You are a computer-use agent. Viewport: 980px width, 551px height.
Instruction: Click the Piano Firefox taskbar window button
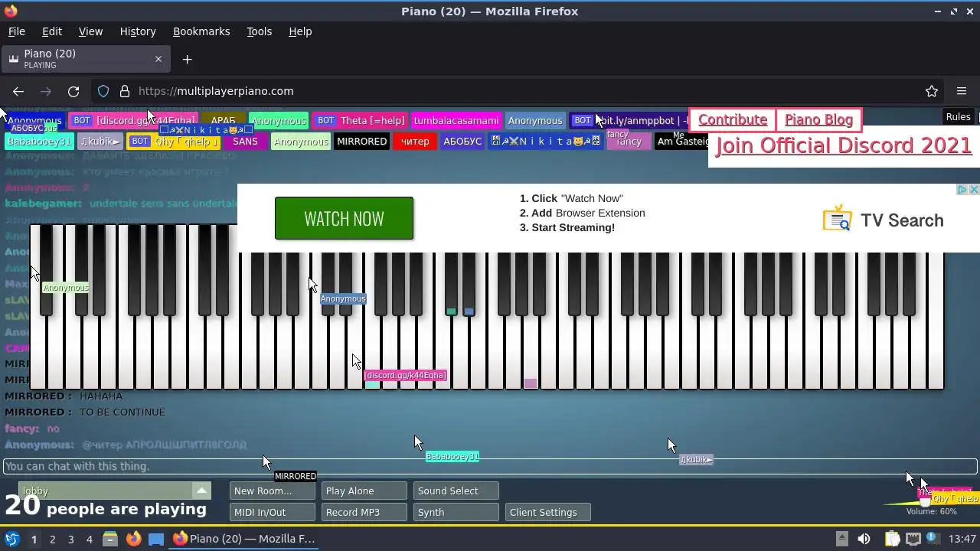[x=245, y=539]
